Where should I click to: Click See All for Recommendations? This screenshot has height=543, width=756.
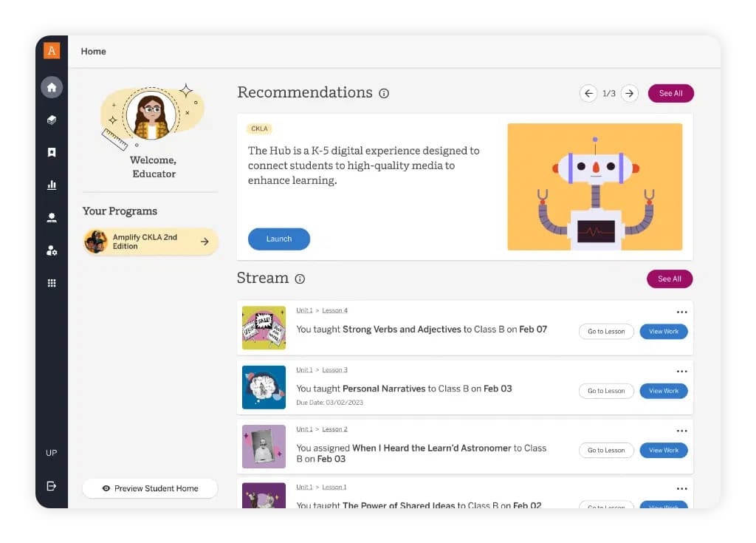click(x=670, y=93)
